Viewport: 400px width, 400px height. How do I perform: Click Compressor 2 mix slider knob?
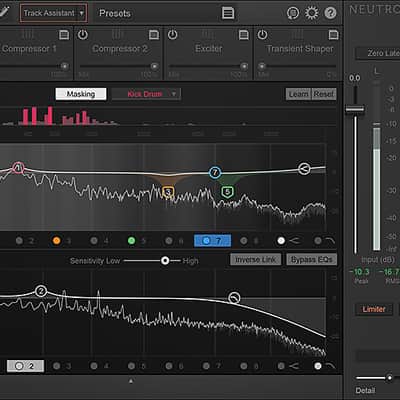[154, 66]
